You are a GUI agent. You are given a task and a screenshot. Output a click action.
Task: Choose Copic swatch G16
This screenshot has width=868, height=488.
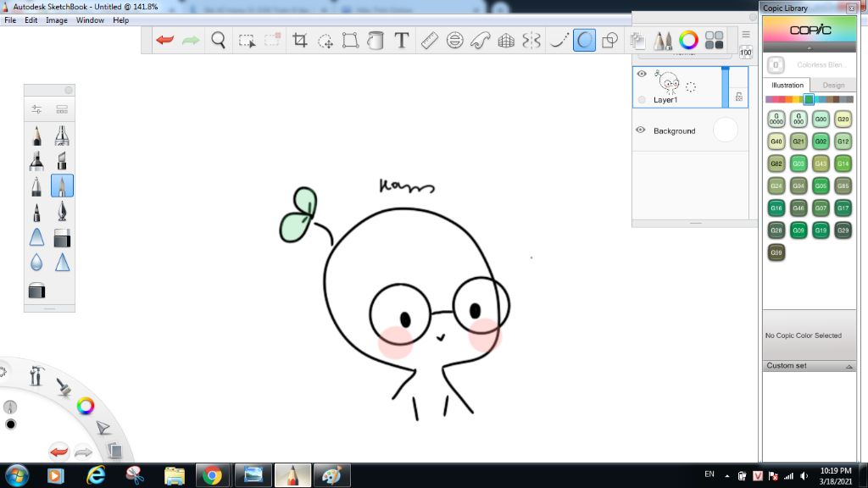coord(776,208)
